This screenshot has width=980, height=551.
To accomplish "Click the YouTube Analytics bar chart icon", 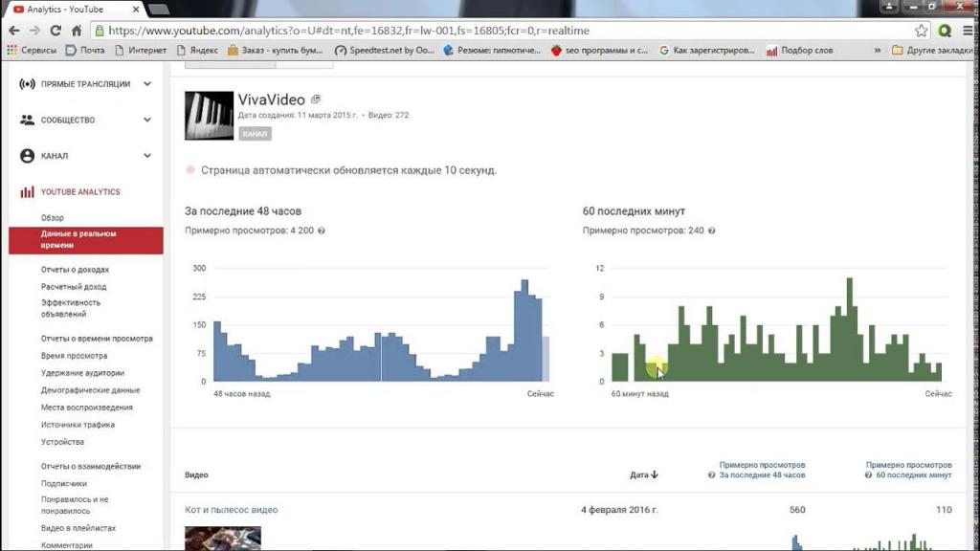I will (27, 192).
